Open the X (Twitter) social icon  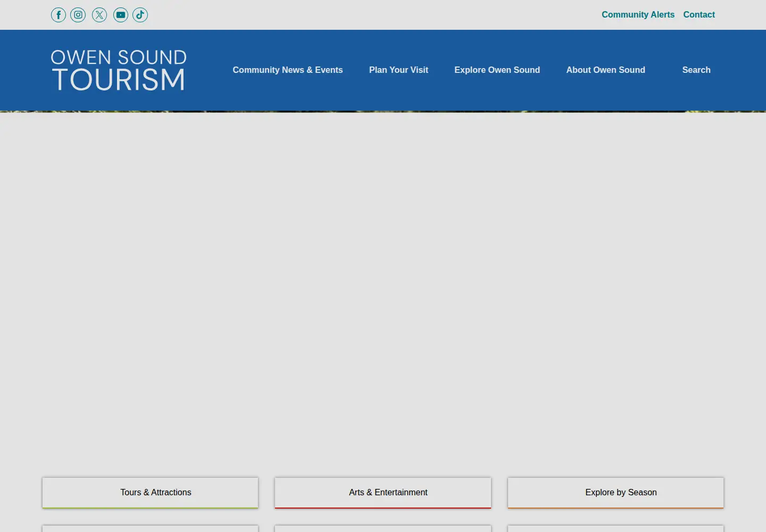pyautogui.click(x=99, y=15)
